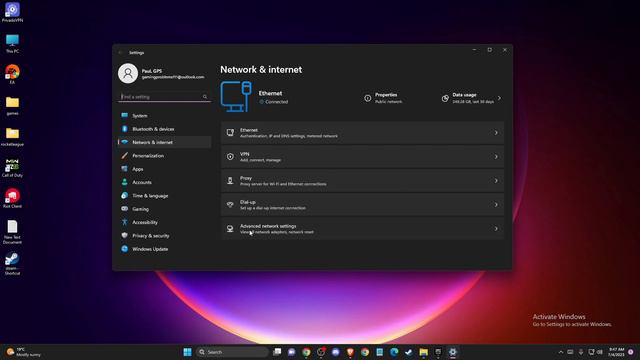Select the games folder on desktop
640x360 pixels.
12,106
